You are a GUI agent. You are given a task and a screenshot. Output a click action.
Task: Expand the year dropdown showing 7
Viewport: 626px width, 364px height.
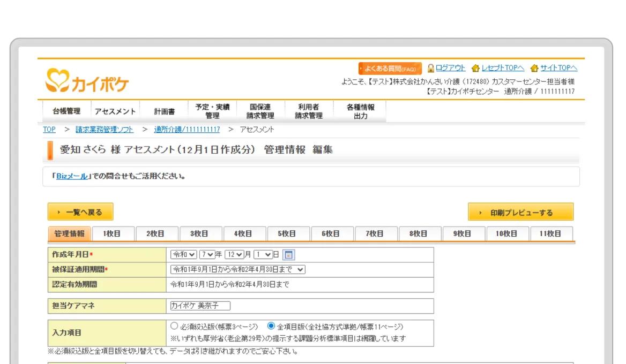(x=207, y=255)
